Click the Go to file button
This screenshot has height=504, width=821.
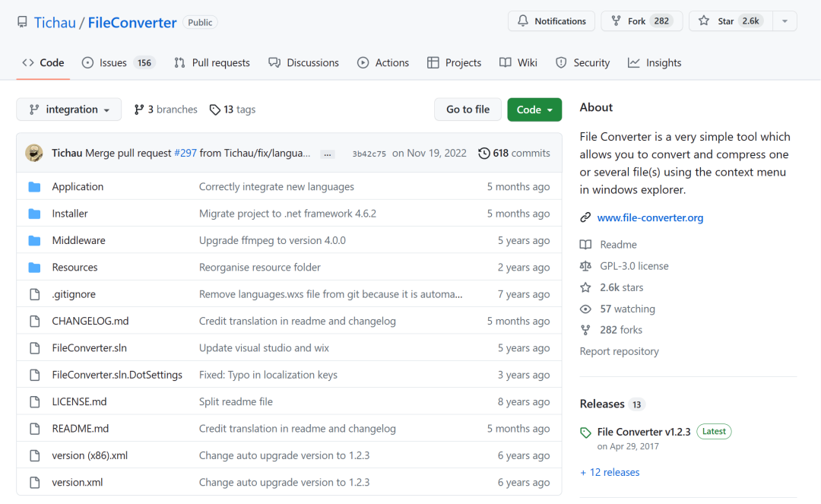click(468, 110)
